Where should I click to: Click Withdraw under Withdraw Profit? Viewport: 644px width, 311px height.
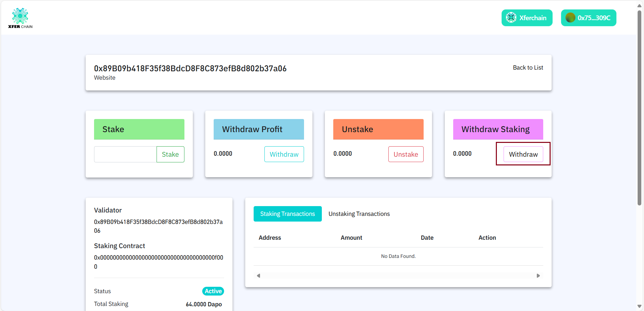click(x=284, y=154)
